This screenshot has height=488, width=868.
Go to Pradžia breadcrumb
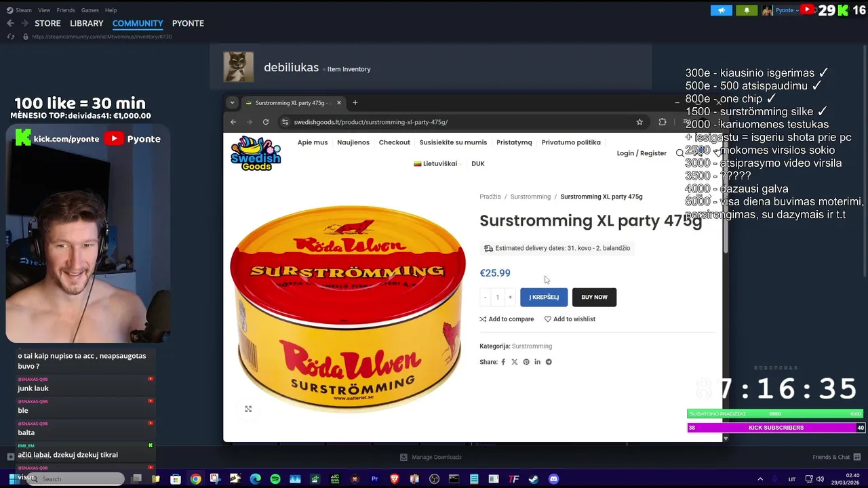pyautogui.click(x=490, y=197)
